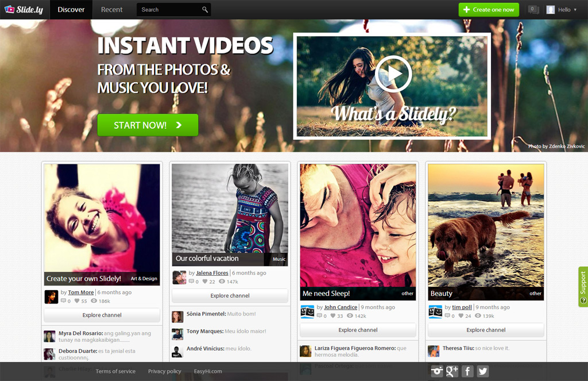Click the user avatar next to Hello
Viewport: 588px width, 381px height.
point(550,9)
